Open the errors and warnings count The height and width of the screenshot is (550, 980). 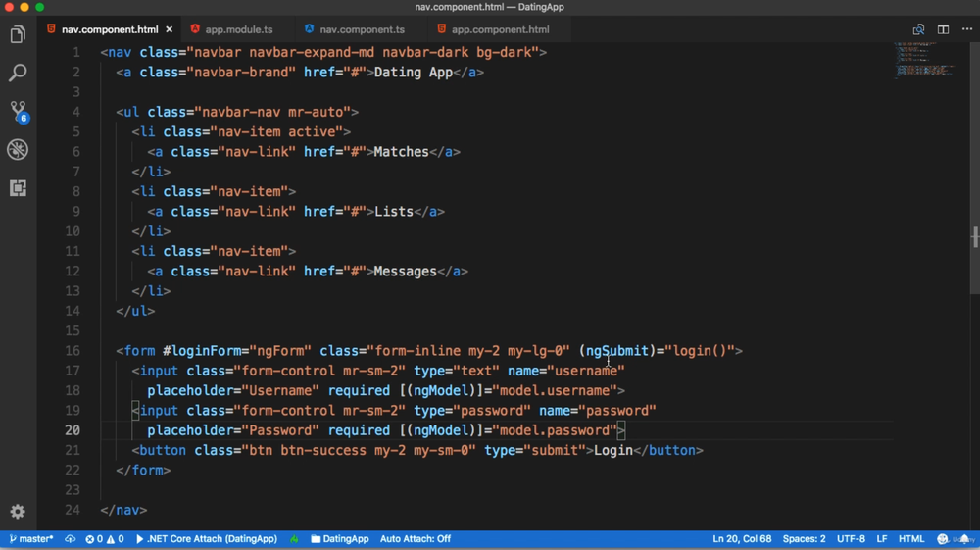click(105, 539)
